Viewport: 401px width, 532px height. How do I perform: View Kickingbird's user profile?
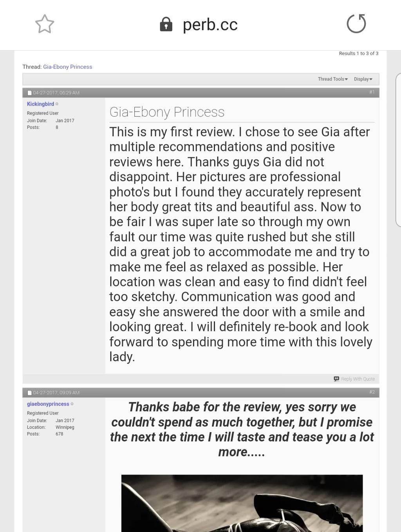point(40,104)
